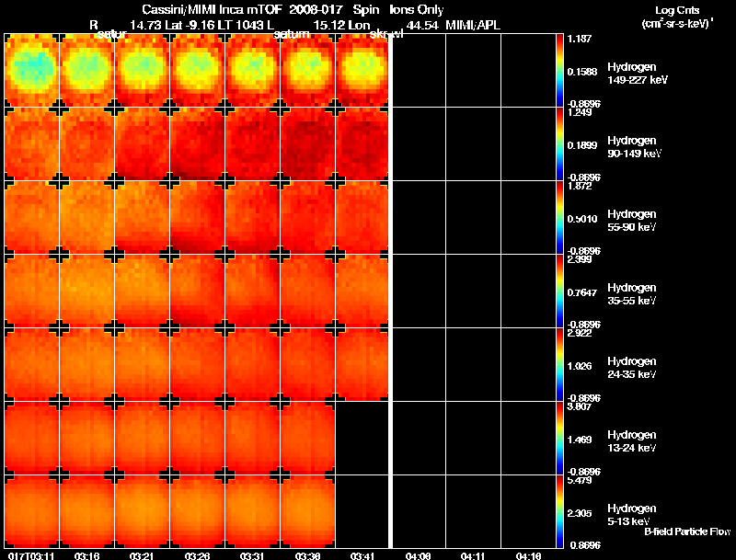
Task: Click the color bar for Hydrogen 13-24 keV
Action: (559, 439)
